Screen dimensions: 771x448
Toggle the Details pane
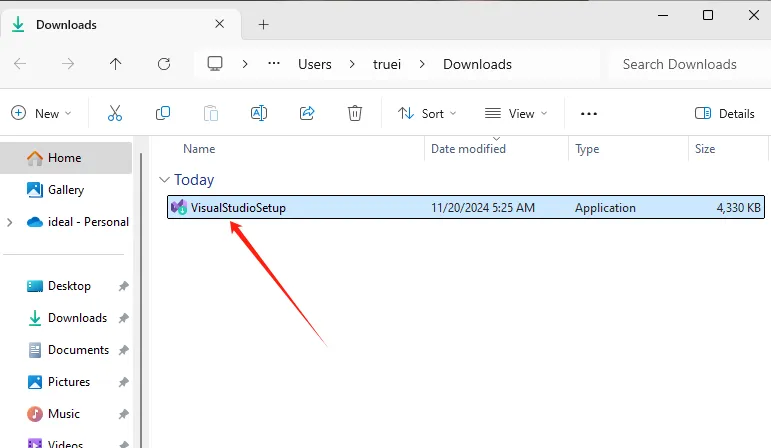point(724,114)
